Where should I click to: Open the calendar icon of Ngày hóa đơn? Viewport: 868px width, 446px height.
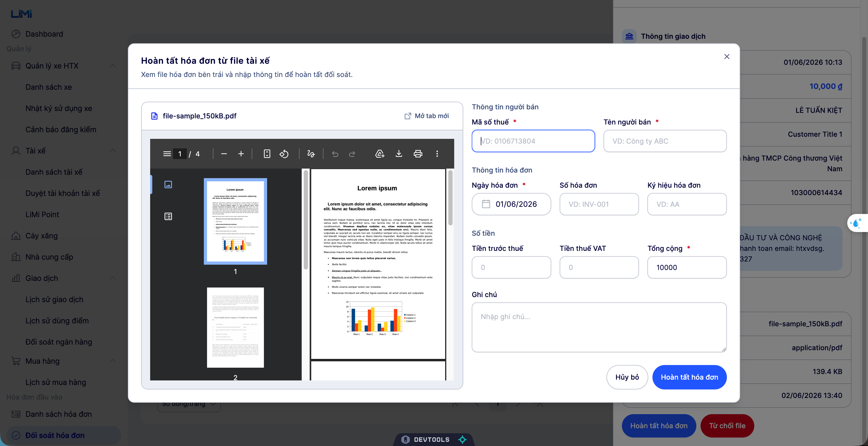(486, 204)
